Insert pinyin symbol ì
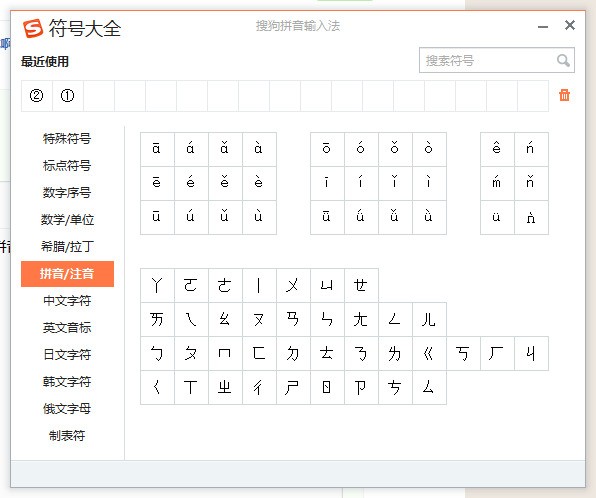596x498 pixels. click(x=429, y=183)
